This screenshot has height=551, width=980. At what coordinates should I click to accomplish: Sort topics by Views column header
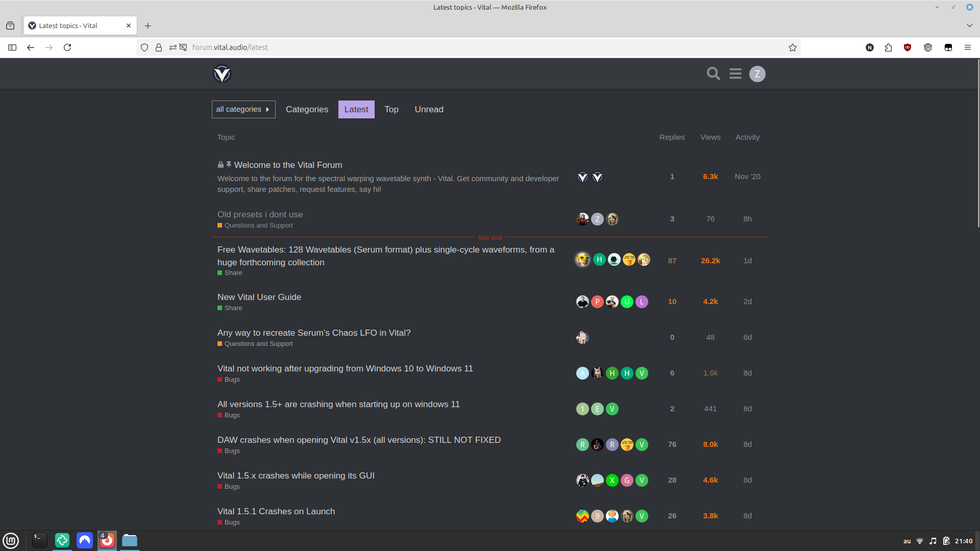[710, 137]
